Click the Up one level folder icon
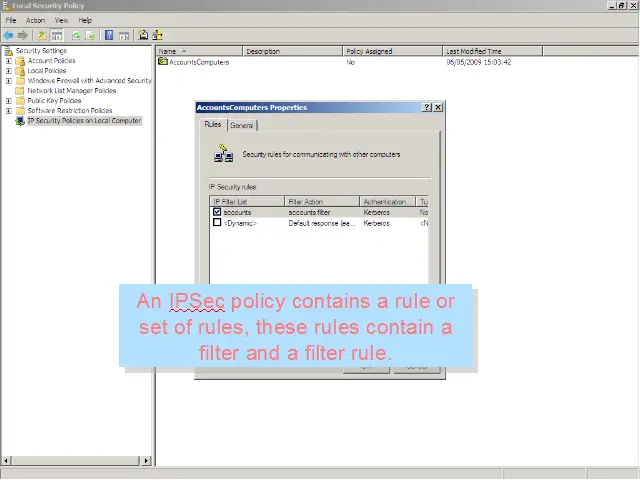This screenshot has width=640, height=480. click(42, 35)
